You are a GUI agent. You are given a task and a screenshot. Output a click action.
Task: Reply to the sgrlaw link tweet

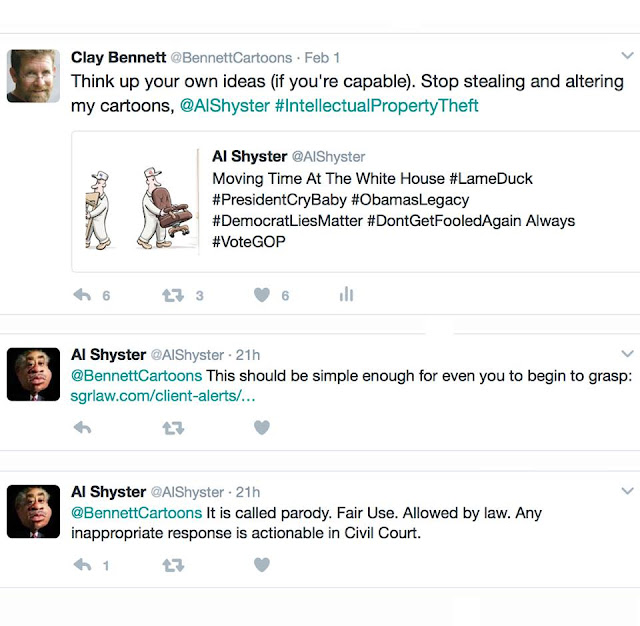tap(83, 427)
